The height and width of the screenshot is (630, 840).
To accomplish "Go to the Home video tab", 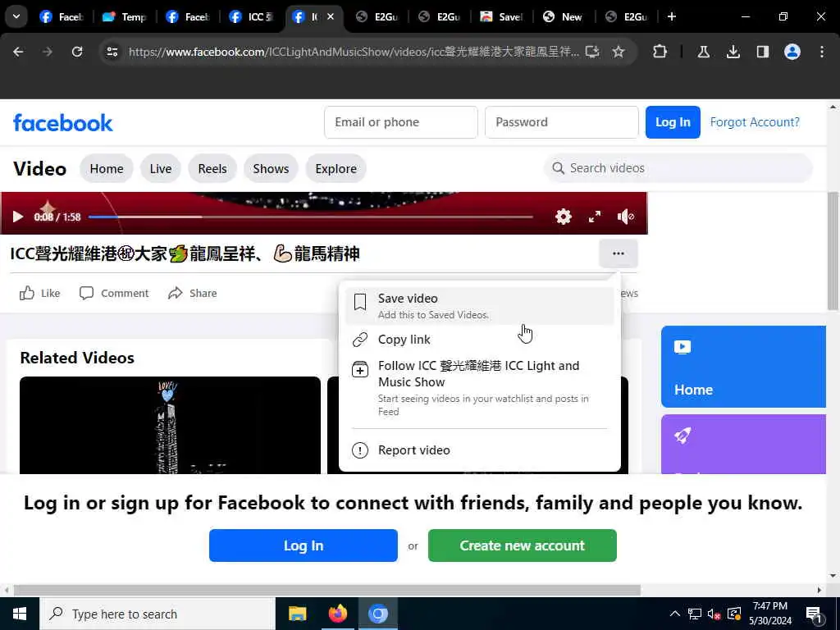I will point(106,168).
